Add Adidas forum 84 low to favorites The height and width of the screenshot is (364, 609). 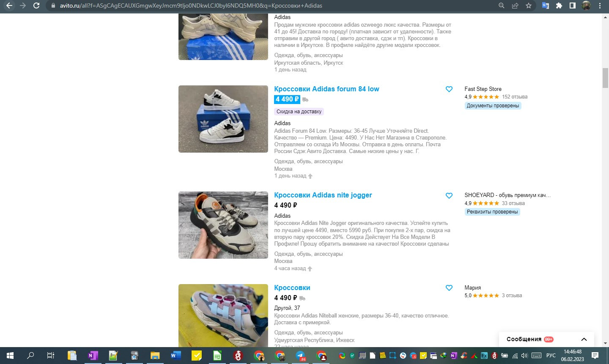(449, 89)
